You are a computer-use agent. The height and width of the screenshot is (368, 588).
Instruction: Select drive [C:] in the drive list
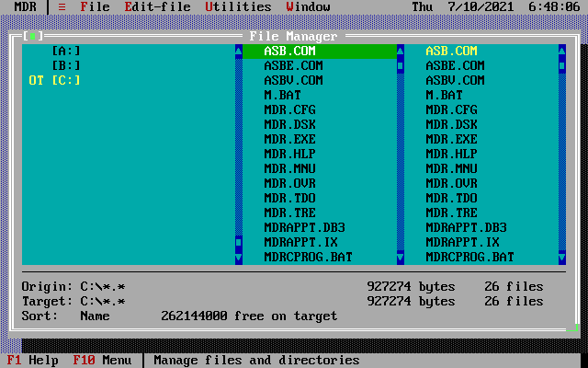[x=66, y=80]
